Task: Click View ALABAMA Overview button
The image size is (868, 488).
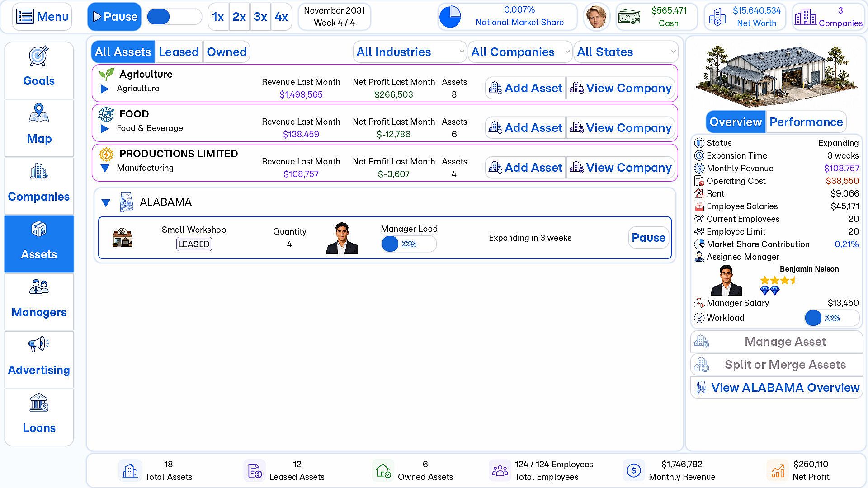Action: pyautogui.click(x=776, y=388)
